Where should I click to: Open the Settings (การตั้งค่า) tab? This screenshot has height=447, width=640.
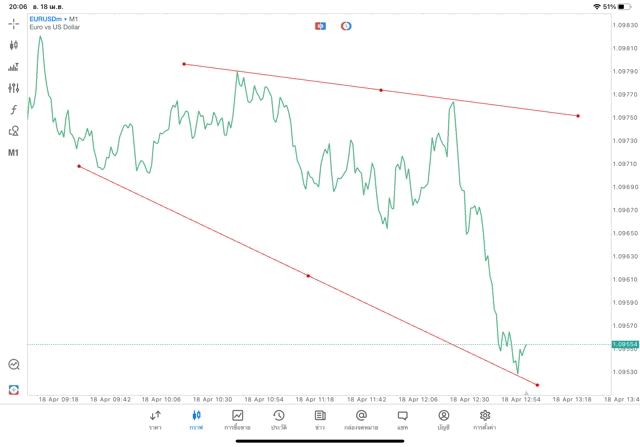click(x=485, y=419)
